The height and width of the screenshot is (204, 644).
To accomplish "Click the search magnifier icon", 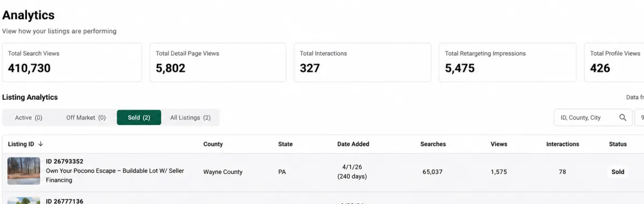I will coord(623,118).
